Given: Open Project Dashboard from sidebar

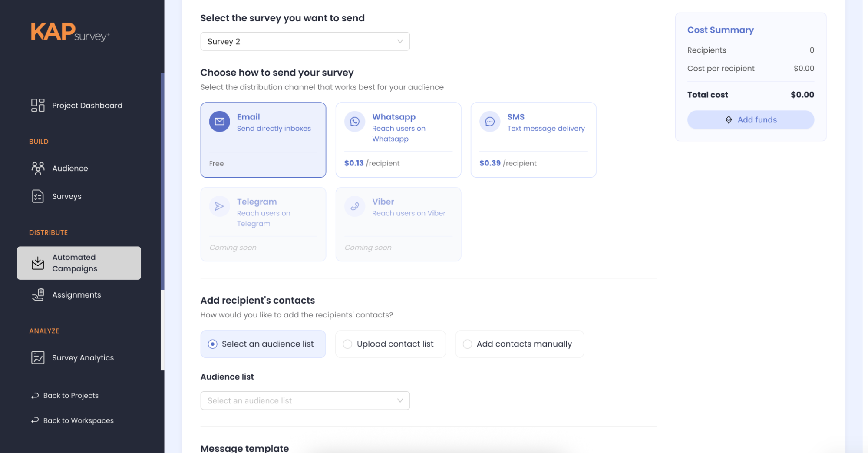Looking at the screenshot, I should (79, 105).
